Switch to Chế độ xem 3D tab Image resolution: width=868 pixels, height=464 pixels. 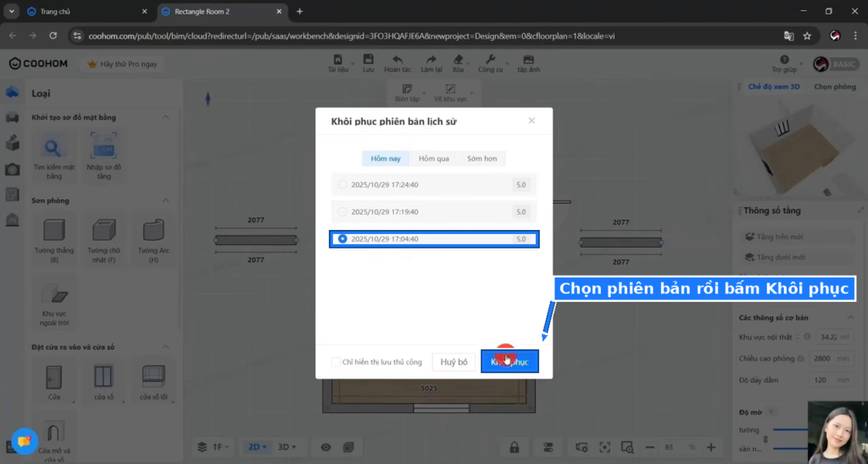[774, 87]
